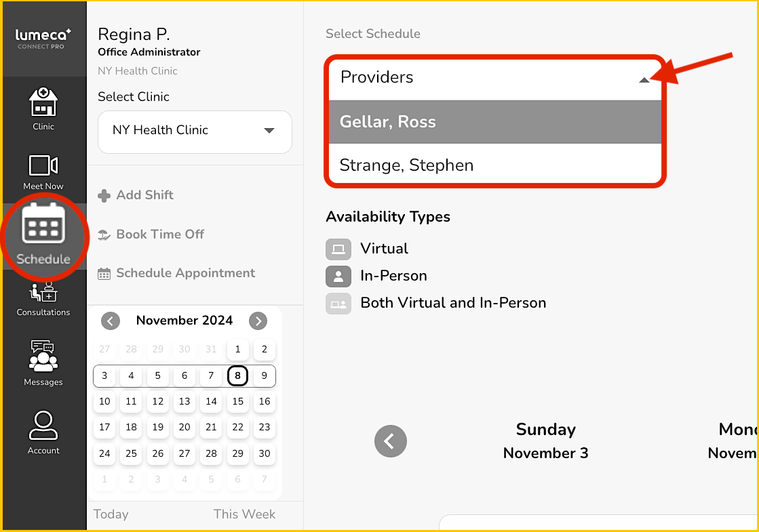This screenshot has width=759, height=532.
Task: Go back to previous week arrow
Action: click(x=390, y=441)
